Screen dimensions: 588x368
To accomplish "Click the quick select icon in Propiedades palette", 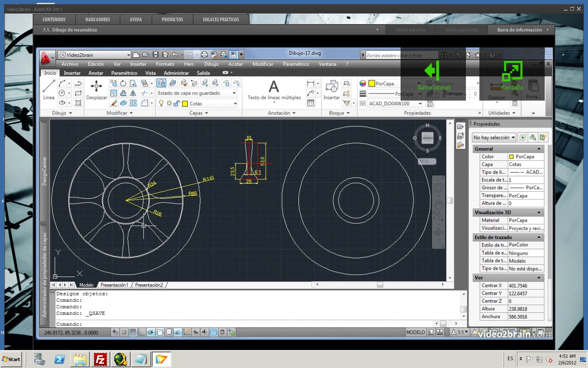I will [x=543, y=137].
